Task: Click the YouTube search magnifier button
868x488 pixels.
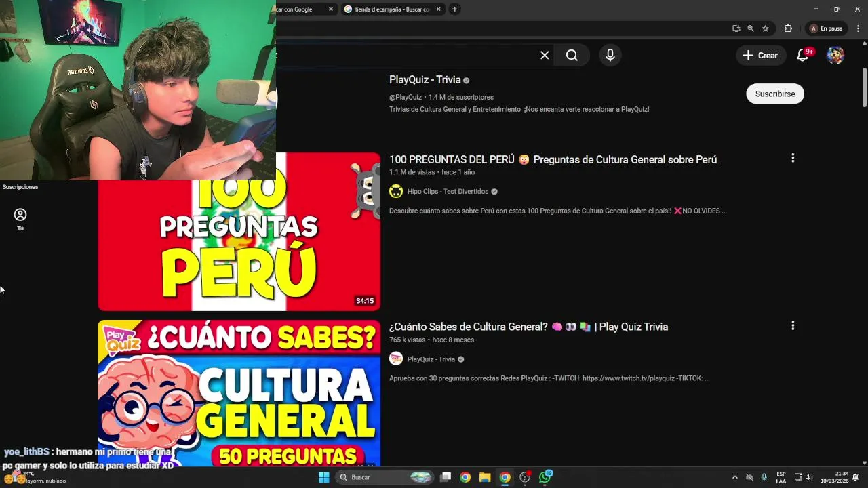Action: (572, 56)
